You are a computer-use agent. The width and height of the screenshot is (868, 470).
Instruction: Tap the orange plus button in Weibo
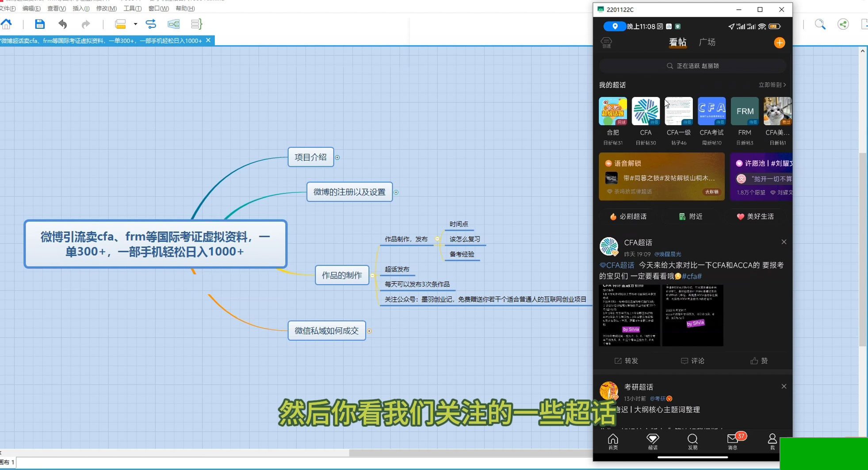click(779, 43)
